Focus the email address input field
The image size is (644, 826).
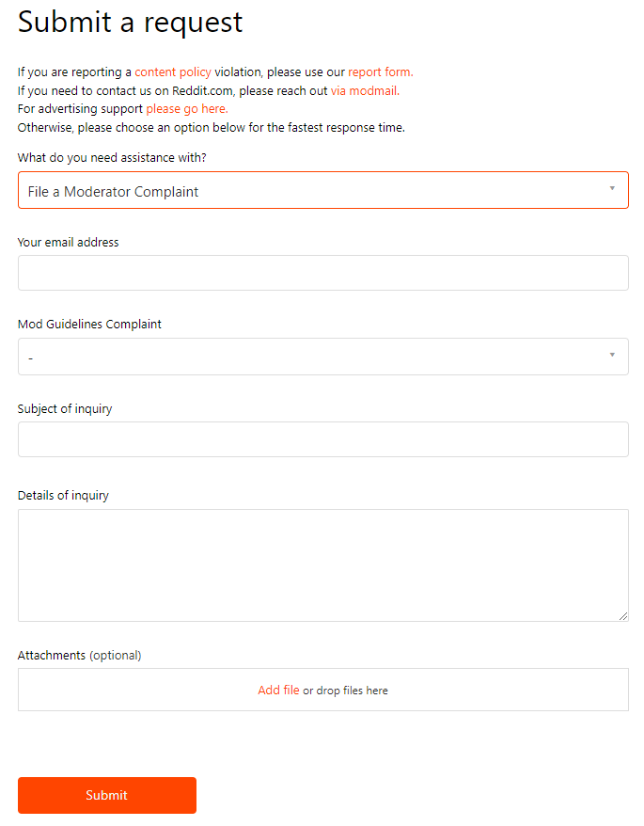(x=322, y=273)
